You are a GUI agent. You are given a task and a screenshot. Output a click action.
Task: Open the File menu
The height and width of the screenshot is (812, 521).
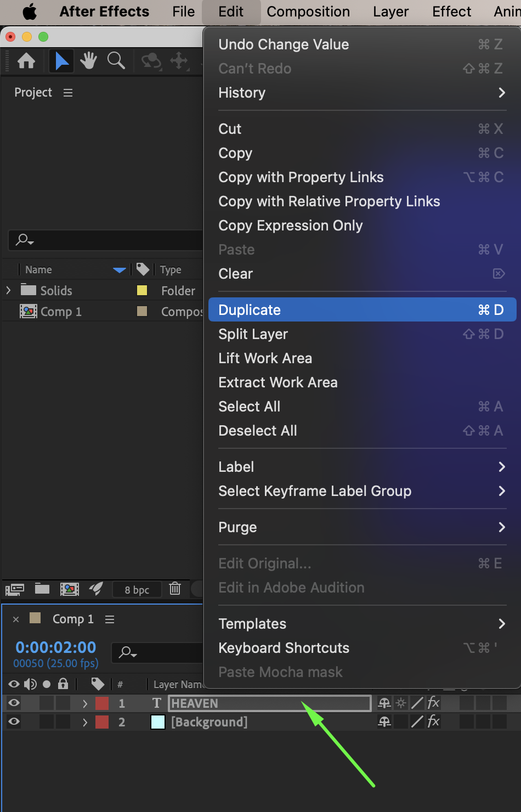coord(183,12)
